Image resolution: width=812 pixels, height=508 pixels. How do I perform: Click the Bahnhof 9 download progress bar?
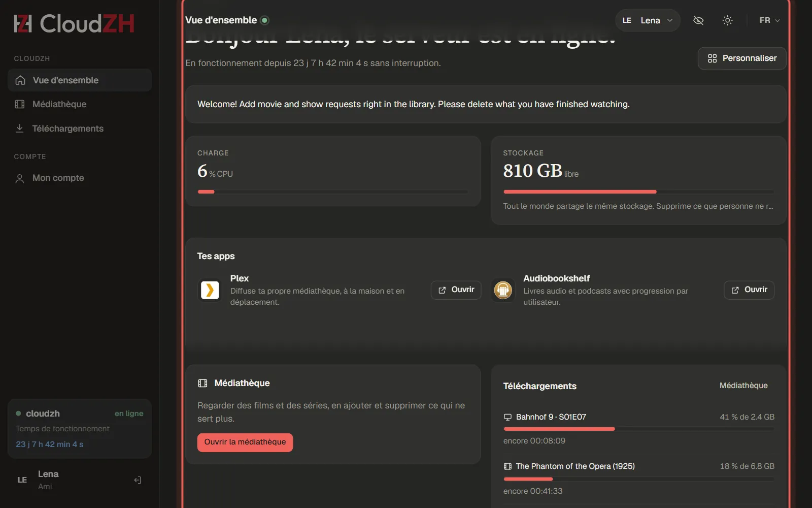[638, 429]
